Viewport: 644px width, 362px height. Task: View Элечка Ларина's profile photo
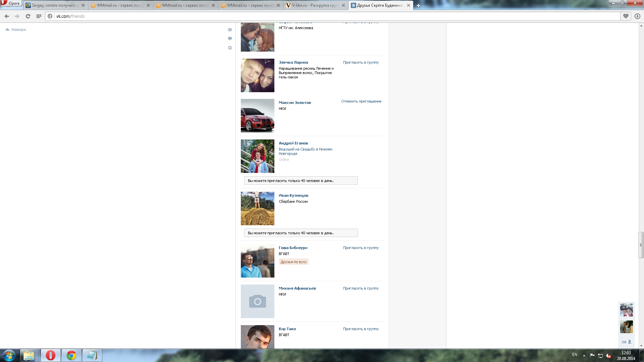[x=258, y=75]
